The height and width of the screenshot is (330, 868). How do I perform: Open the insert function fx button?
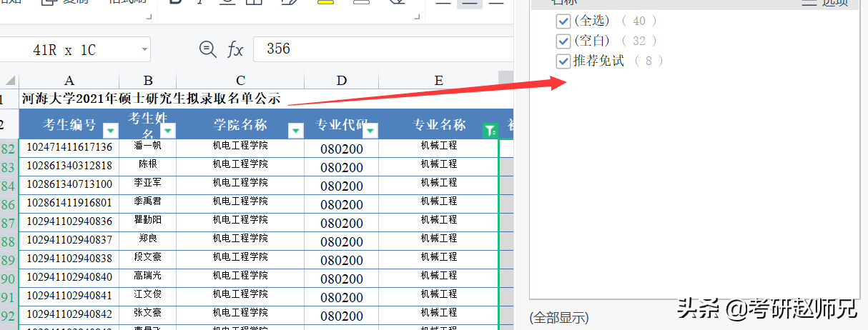235,49
